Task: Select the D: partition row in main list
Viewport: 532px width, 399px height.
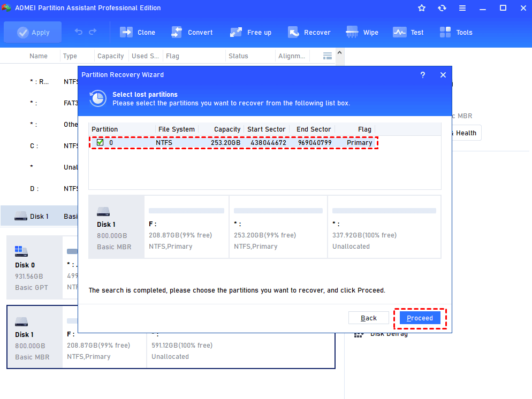Action: pos(39,188)
